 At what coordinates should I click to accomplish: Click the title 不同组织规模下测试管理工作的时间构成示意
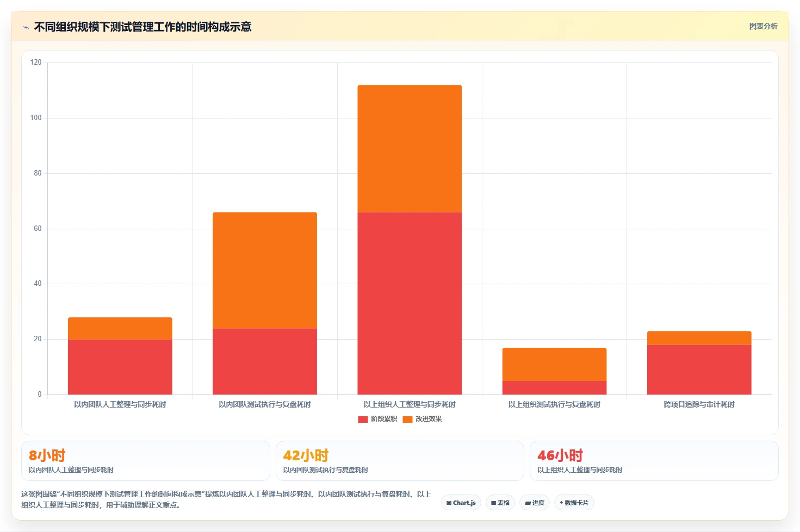(142, 27)
